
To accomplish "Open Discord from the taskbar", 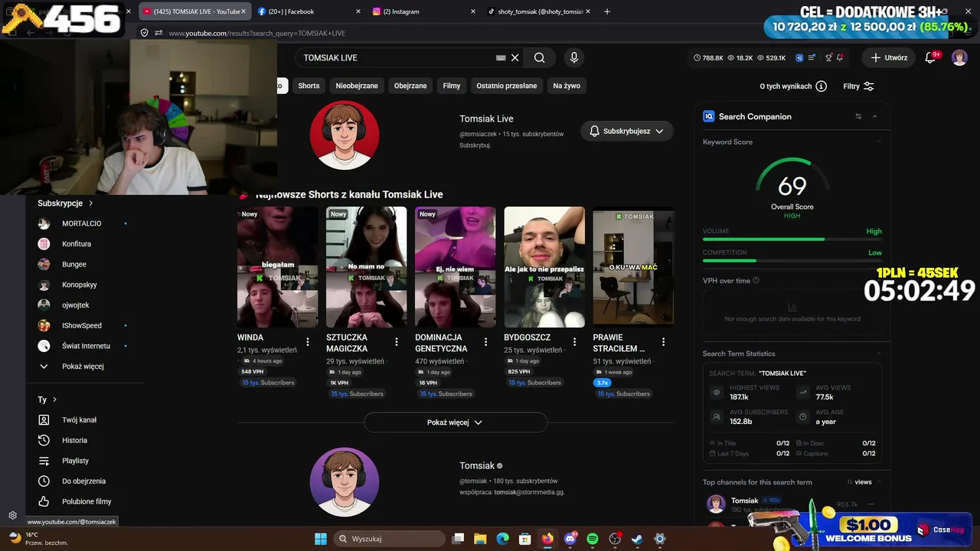I will click(x=570, y=539).
